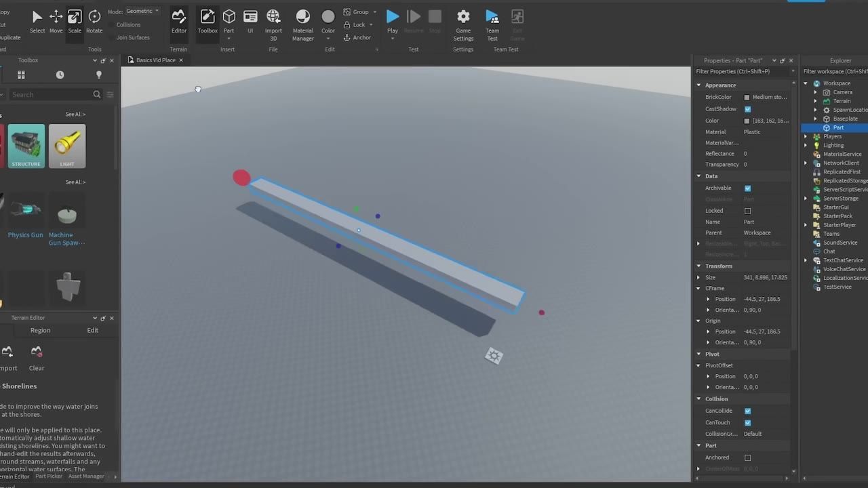The width and height of the screenshot is (868, 488).
Task: Open the Asset Manager tab
Action: point(86,476)
